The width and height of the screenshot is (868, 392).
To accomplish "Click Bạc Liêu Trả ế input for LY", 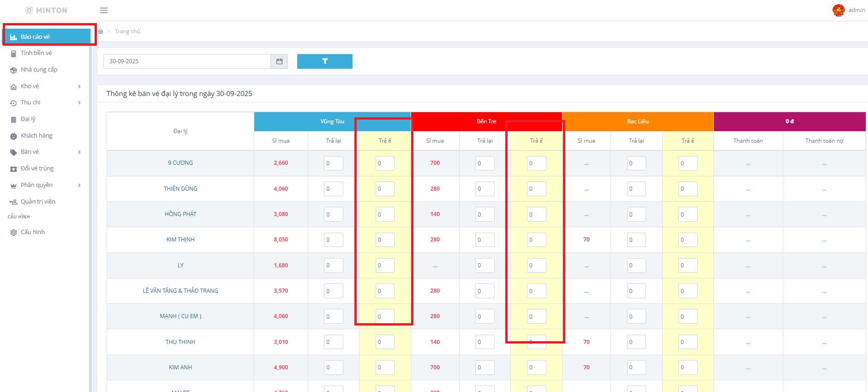I will (688, 265).
